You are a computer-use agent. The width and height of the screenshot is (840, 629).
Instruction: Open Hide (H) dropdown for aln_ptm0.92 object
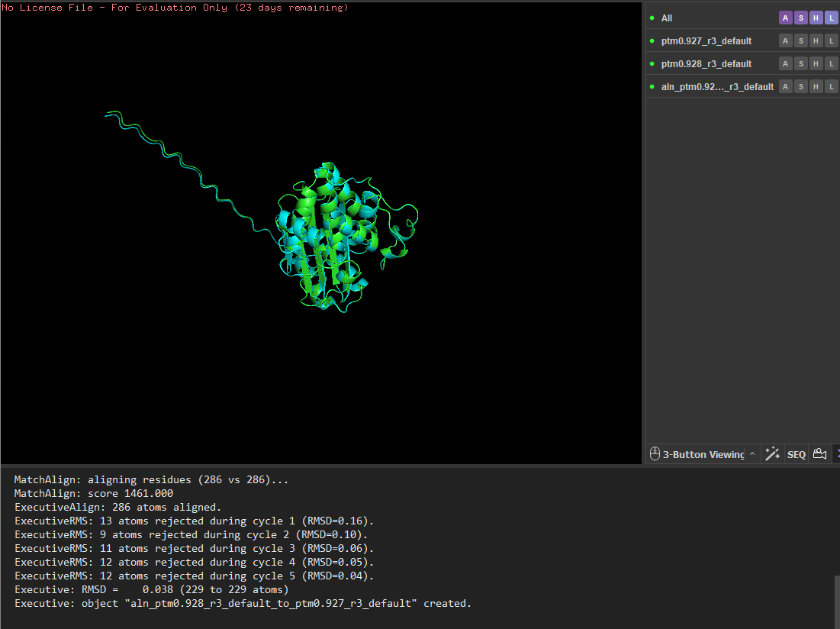tap(816, 87)
